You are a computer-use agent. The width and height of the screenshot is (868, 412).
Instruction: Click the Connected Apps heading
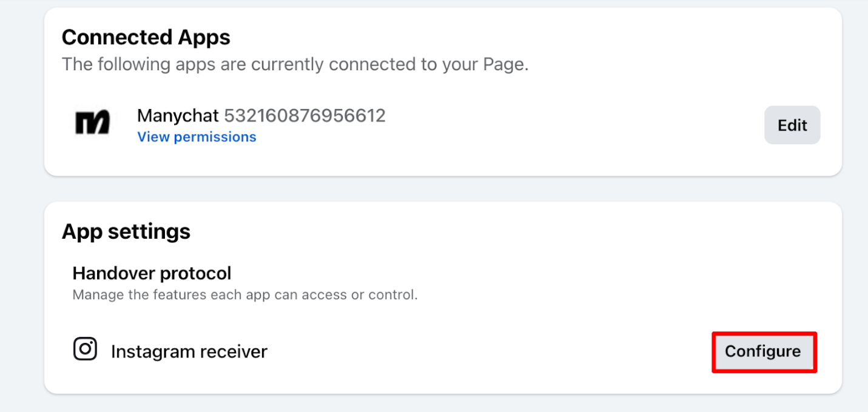tap(146, 38)
